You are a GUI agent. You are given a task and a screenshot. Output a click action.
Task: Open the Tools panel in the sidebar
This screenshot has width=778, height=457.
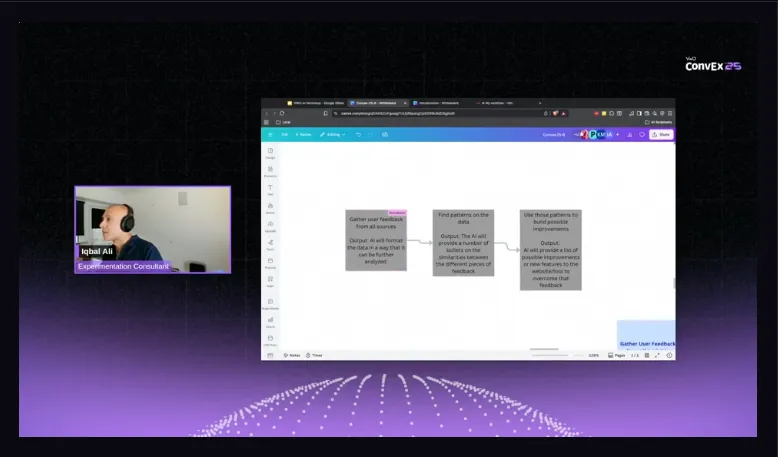270,245
